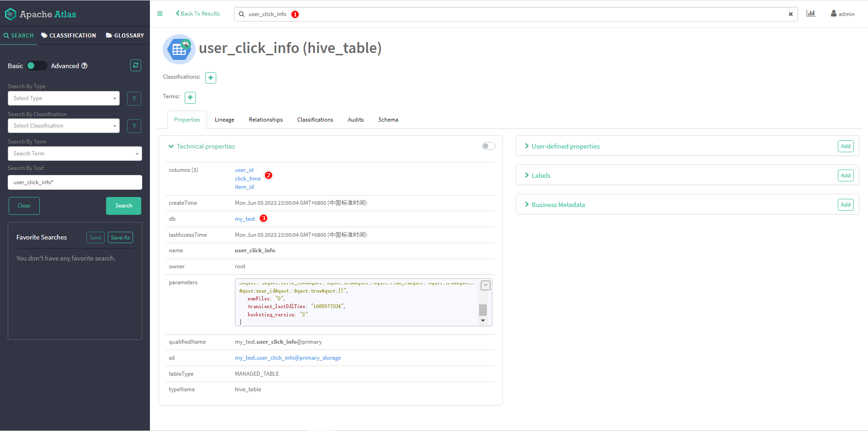Screen dimensions: 868x431
Task: Click the qualifiedName value text
Action: pyautogui.click(x=278, y=342)
